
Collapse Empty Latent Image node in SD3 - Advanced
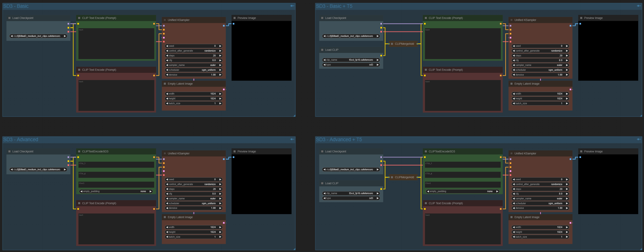point(165,217)
